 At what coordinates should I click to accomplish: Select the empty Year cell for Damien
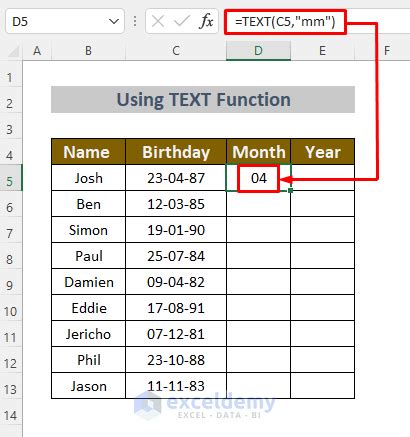click(322, 282)
